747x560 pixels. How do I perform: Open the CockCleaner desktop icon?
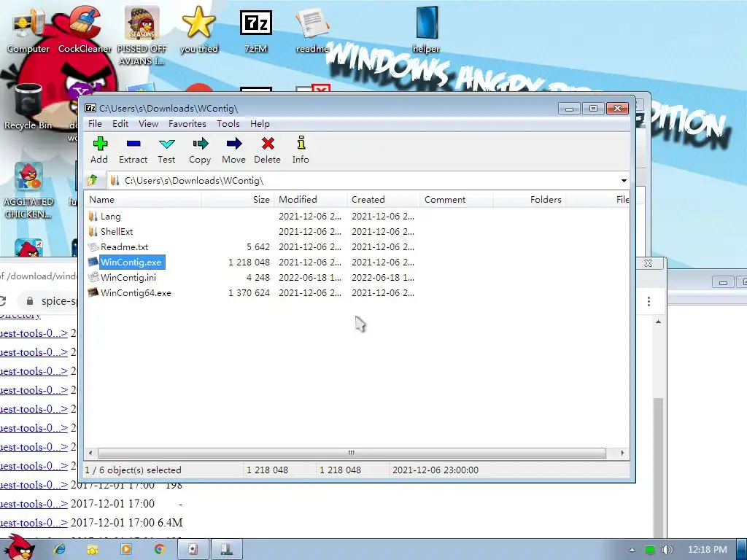[85, 28]
